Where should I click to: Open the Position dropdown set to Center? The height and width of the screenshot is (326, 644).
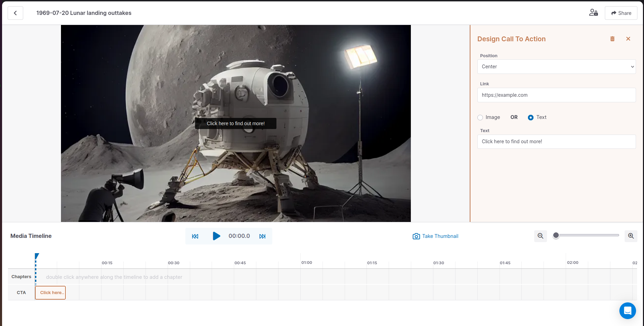click(x=556, y=67)
